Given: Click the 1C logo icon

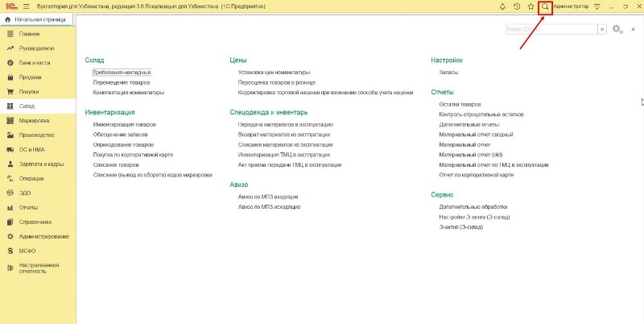Looking at the screenshot, I should pyautogui.click(x=11, y=6).
